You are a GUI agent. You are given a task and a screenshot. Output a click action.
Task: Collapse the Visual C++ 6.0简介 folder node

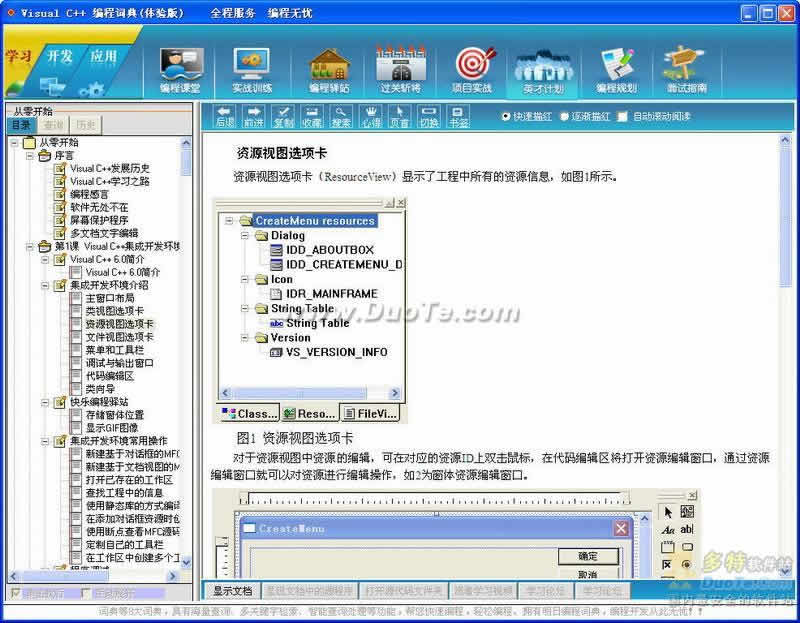click(45, 260)
